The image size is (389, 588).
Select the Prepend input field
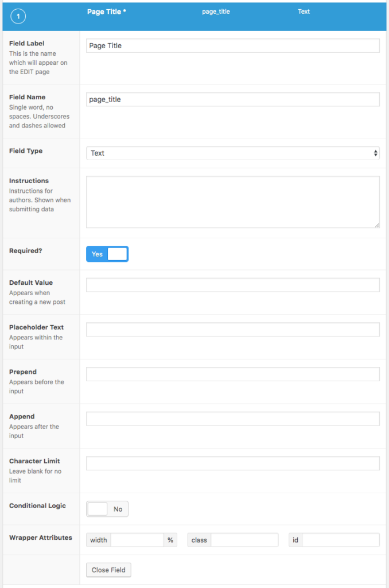(232, 374)
